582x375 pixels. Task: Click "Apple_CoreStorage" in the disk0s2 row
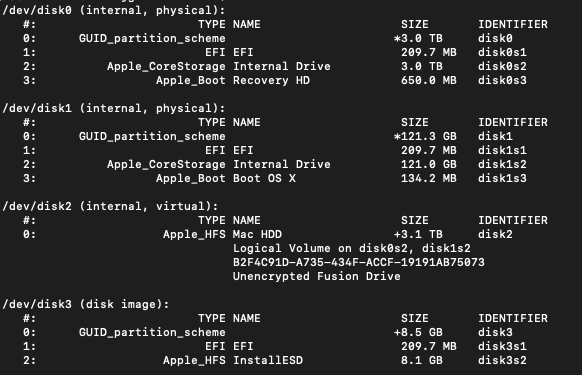(x=166, y=66)
